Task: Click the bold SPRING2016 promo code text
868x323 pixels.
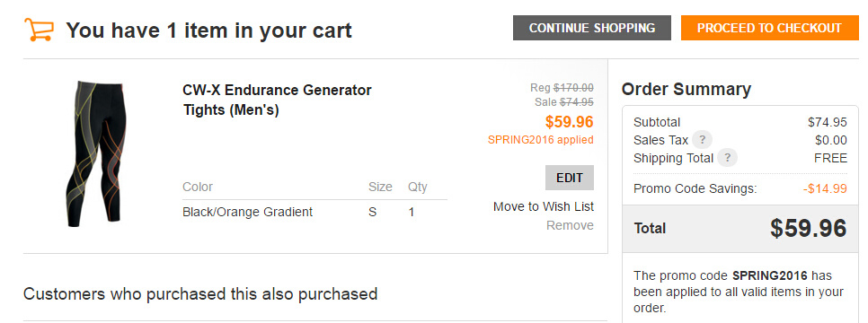Action: coord(769,275)
